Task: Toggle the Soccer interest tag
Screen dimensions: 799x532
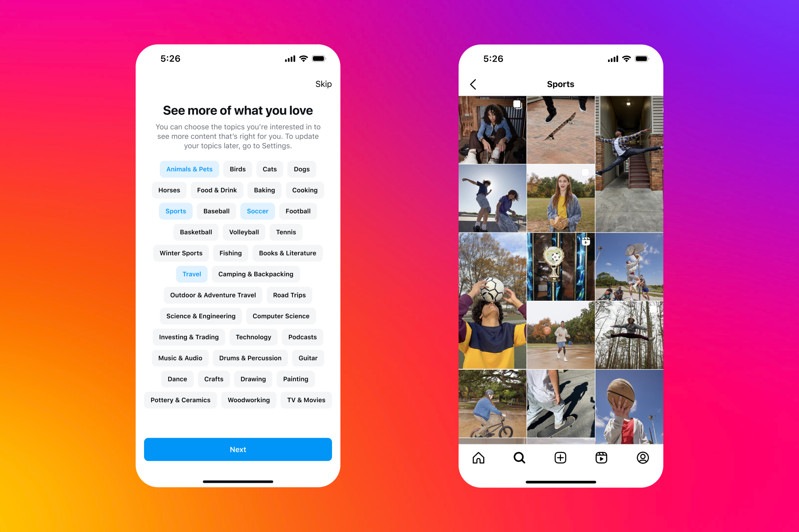Action: point(257,211)
